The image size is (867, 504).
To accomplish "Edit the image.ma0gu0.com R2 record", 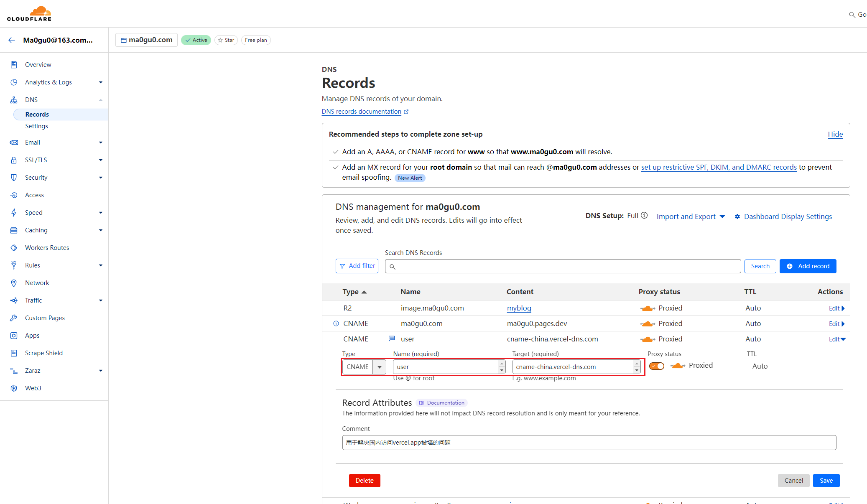I will (x=837, y=308).
